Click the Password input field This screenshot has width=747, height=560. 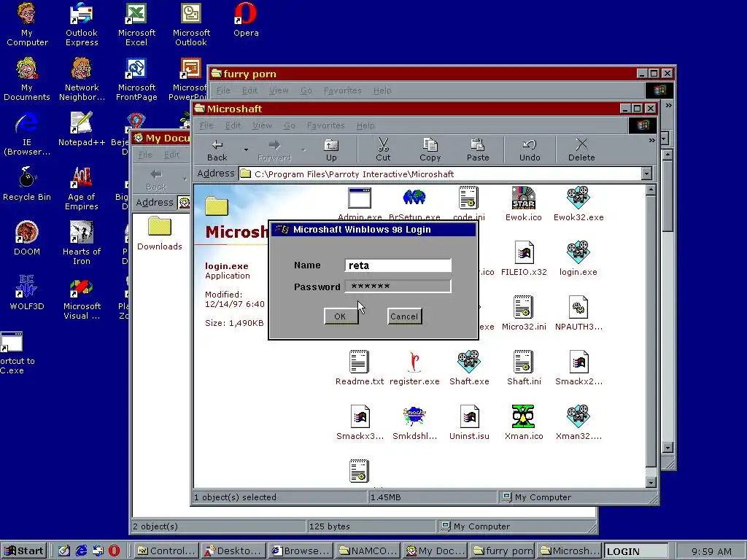[x=398, y=286]
